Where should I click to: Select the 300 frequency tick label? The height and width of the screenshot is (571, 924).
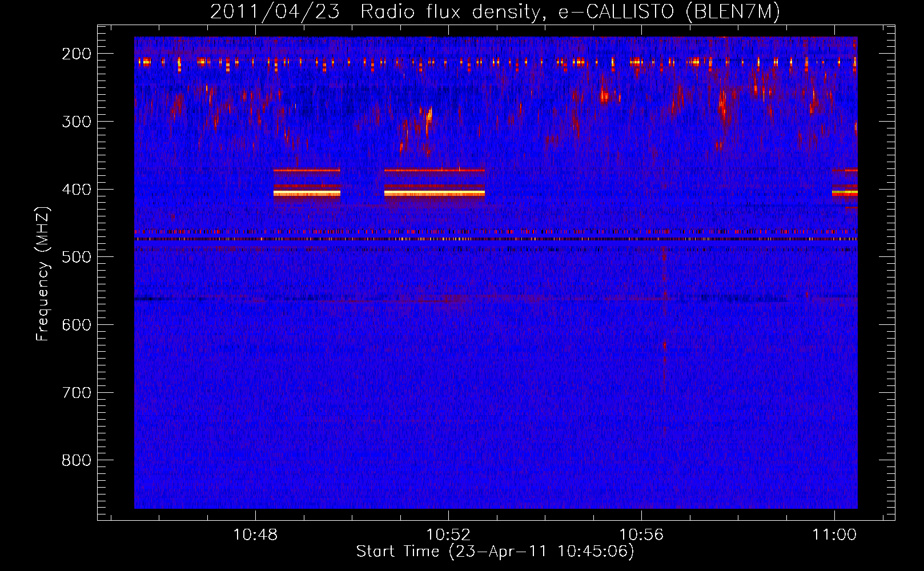pyautogui.click(x=77, y=122)
